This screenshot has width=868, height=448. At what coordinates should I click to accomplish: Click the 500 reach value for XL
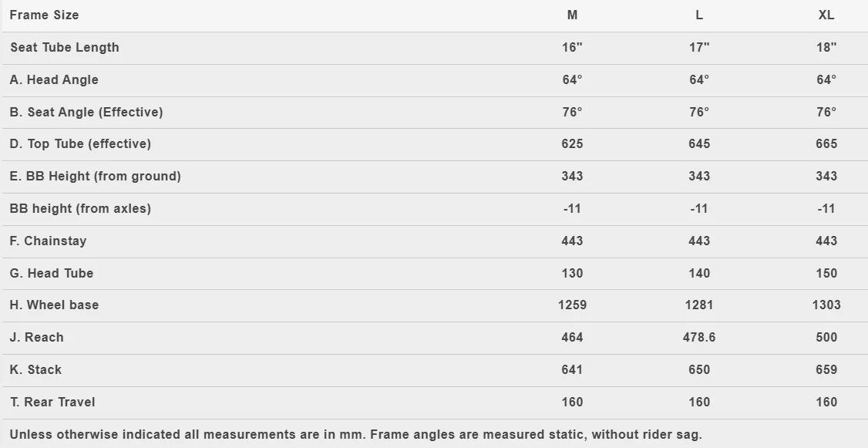tap(826, 337)
